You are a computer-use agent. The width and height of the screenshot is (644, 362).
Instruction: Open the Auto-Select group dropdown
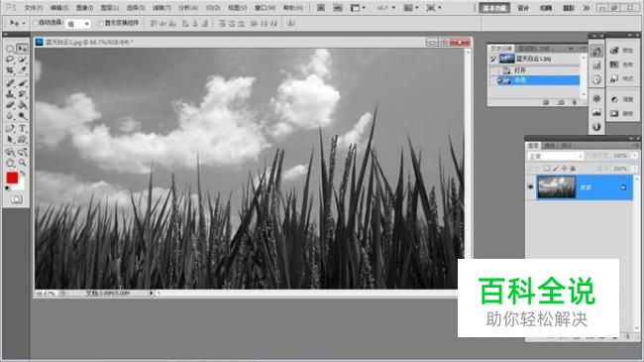tap(78, 24)
